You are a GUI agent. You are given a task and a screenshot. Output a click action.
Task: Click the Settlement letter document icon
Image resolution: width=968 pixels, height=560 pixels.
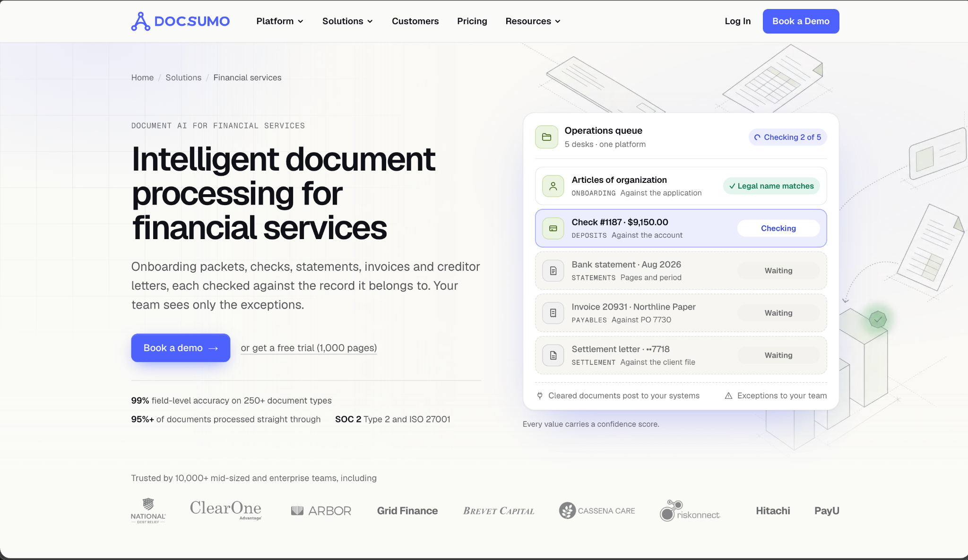(553, 355)
